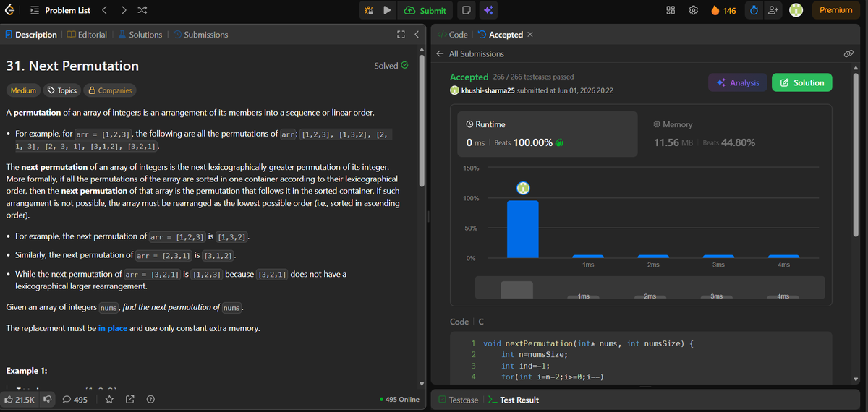Click 'Example 1:' heading
The height and width of the screenshot is (412, 868).
pyautogui.click(x=26, y=371)
